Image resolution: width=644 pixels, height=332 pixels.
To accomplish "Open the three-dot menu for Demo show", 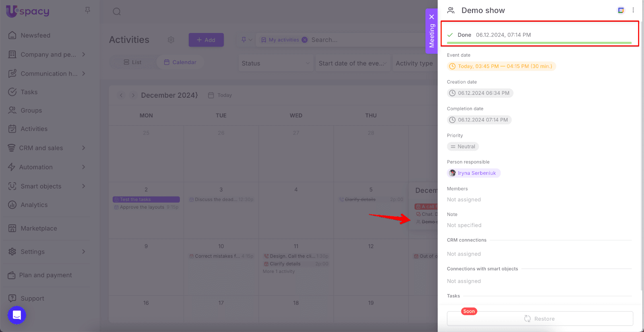I will tap(633, 10).
